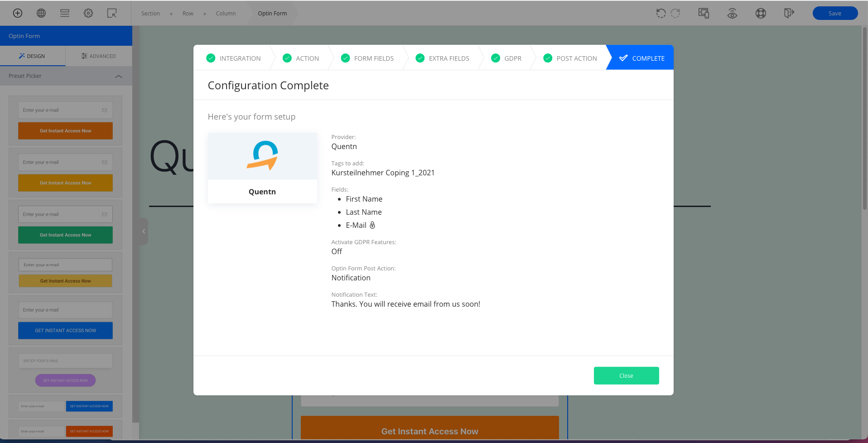This screenshot has width=868, height=443.
Task: Open the global settings globe icon
Action: pos(41,13)
